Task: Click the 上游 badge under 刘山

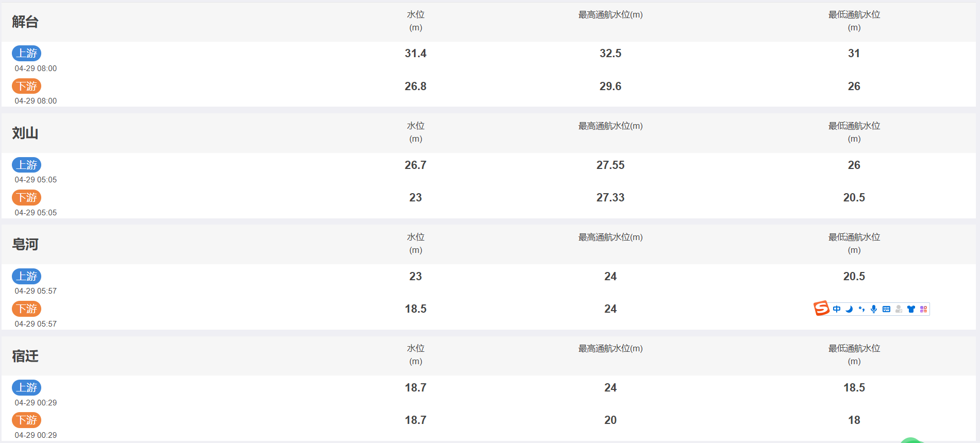Action: click(26, 165)
